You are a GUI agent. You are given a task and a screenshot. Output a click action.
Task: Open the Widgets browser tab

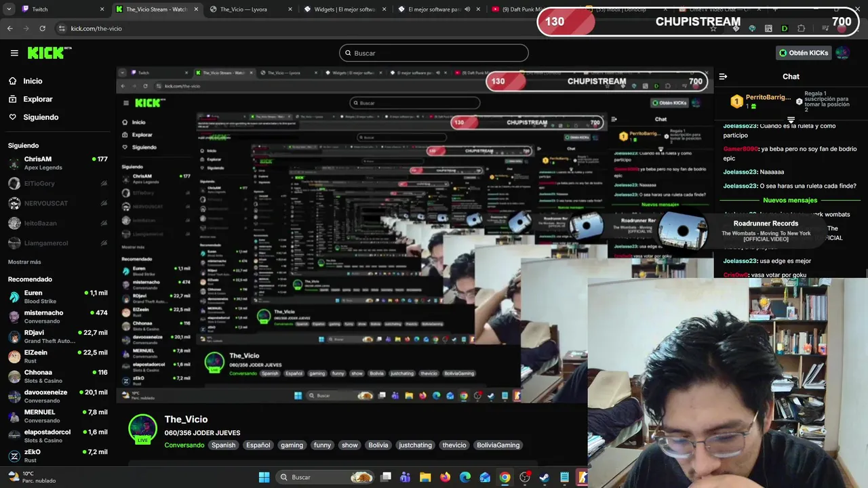(x=344, y=9)
